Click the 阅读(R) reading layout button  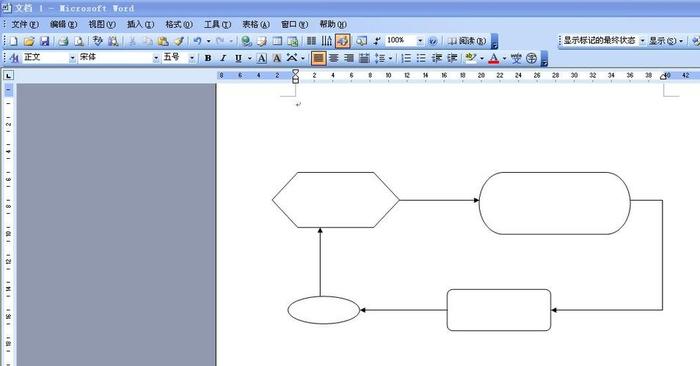point(467,41)
